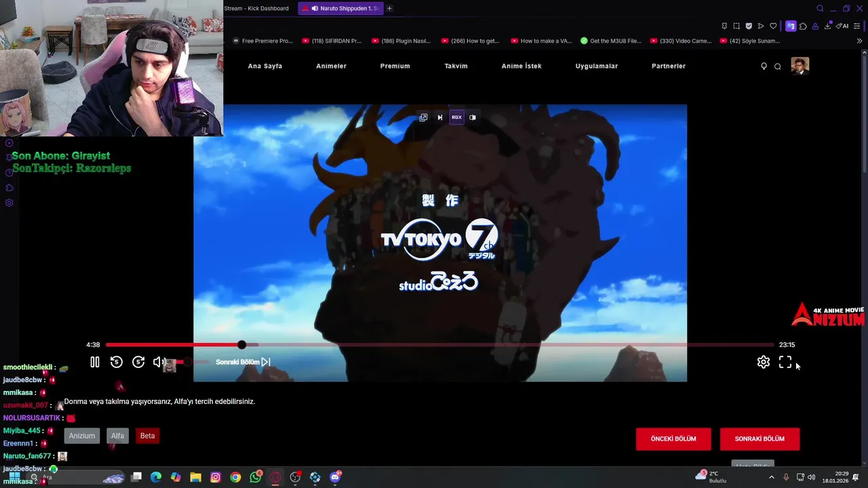Open the Söyle Sunam... bookmark
This screenshot has width=868, height=488.
750,41
